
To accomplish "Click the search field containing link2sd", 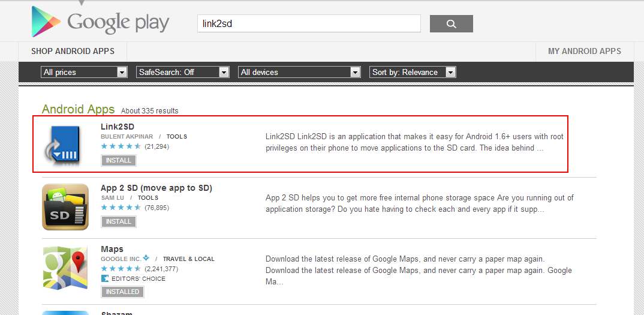I will point(309,23).
